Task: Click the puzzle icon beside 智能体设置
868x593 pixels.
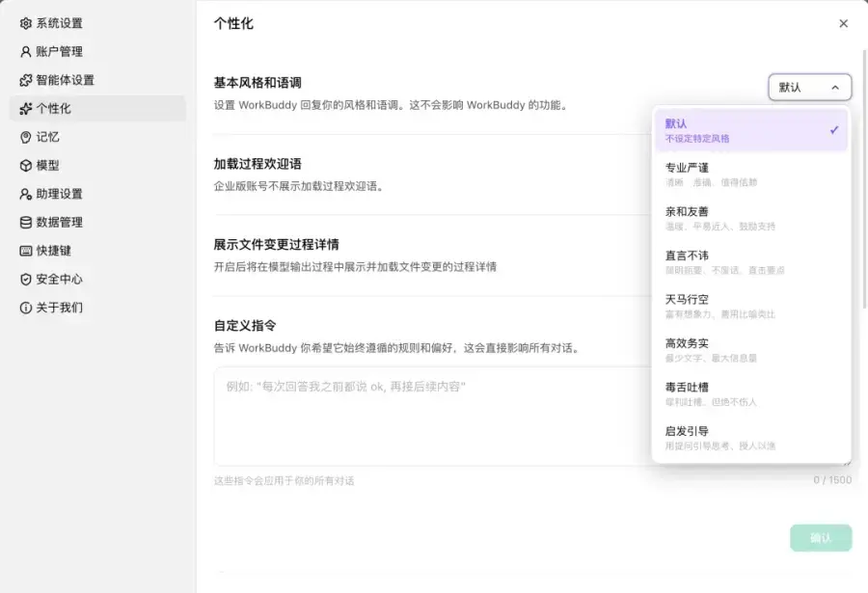Action: click(25, 80)
